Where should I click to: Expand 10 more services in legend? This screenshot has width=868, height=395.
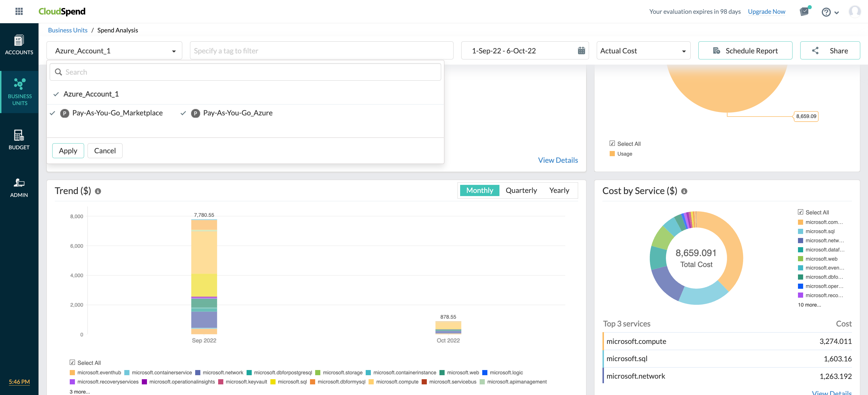pos(809,305)
